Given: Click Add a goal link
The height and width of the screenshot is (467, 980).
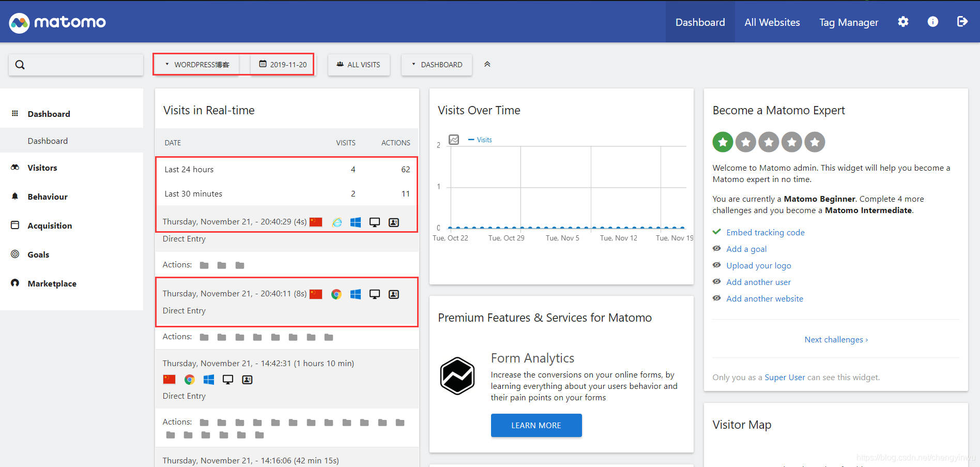Looking at the screenshot, I should click(746, 249).
